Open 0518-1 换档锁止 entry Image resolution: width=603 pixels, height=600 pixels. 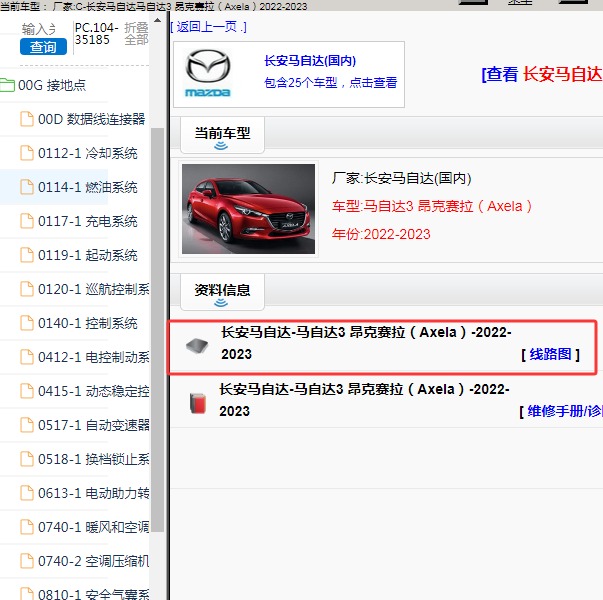pos(93,459)
